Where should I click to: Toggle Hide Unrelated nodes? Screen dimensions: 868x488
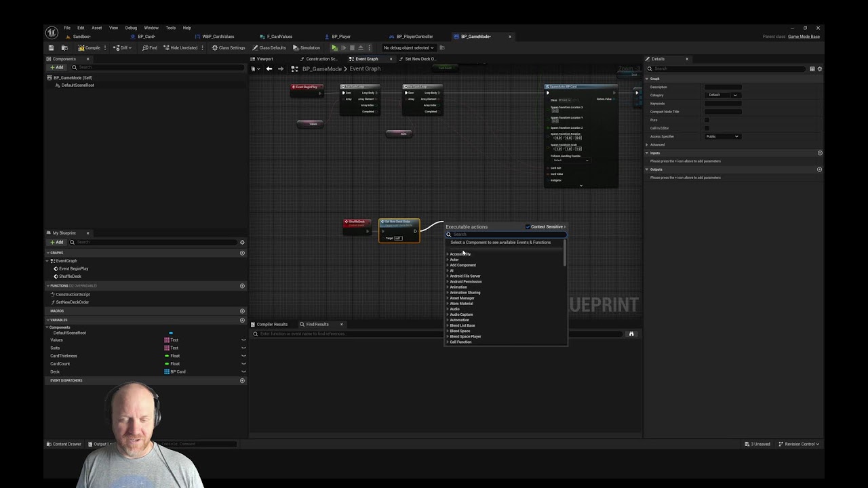pos(180,47)
